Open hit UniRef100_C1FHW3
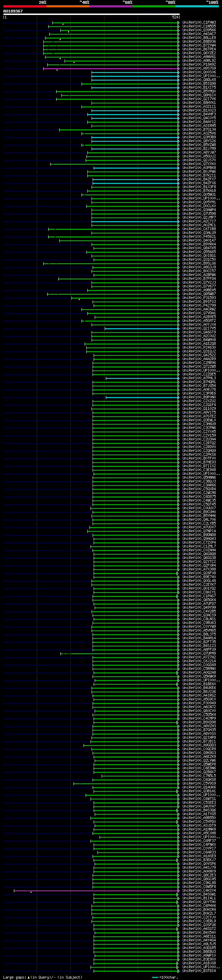 [x=199, y=23]
